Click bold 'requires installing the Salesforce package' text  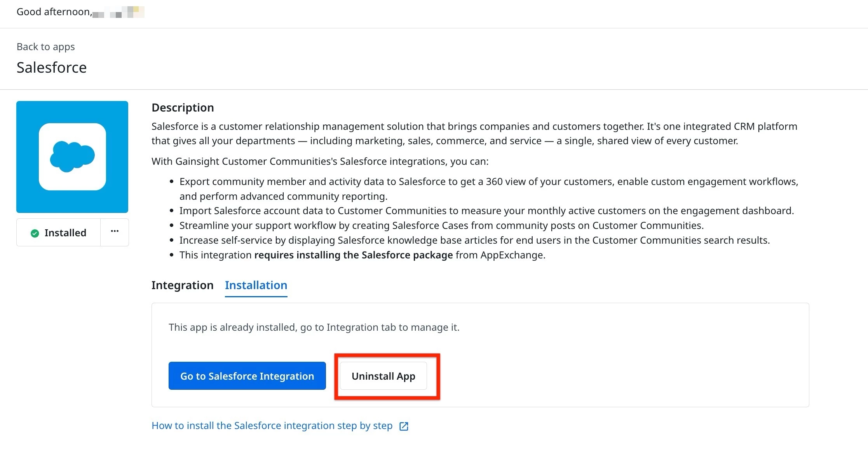pos(354,255)
